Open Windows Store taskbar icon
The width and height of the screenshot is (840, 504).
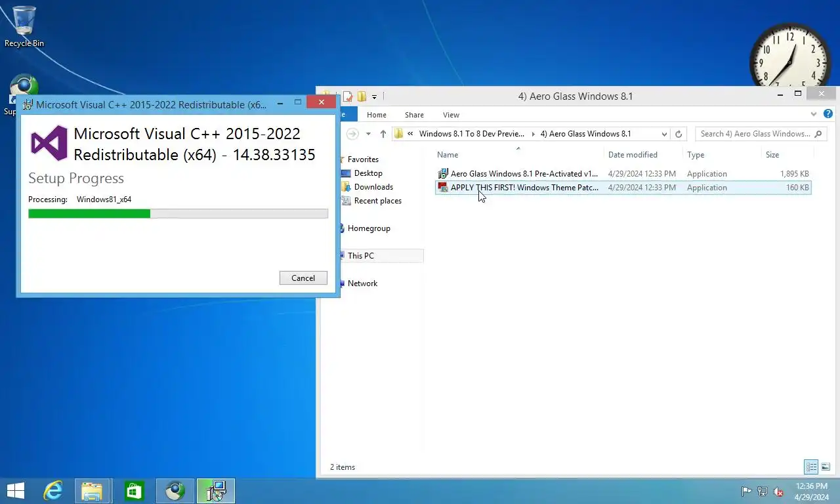click(x=134, y=491)
